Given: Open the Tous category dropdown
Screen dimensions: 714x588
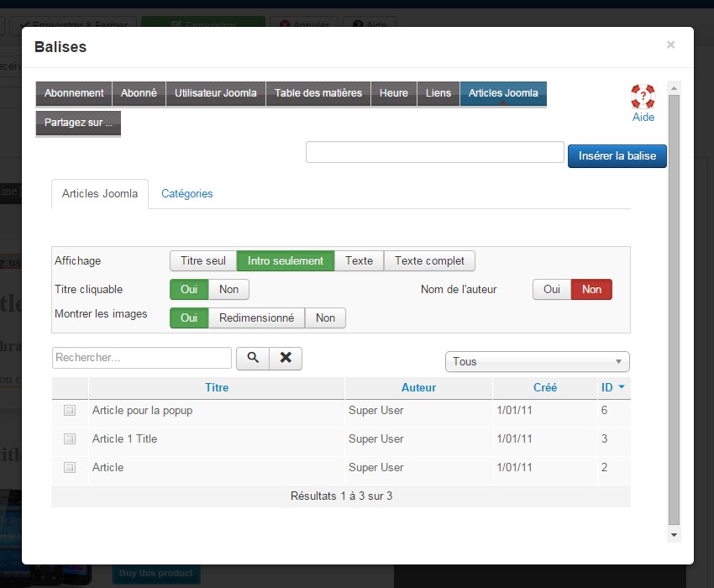Looking at the screenshot, I should 538,362.
